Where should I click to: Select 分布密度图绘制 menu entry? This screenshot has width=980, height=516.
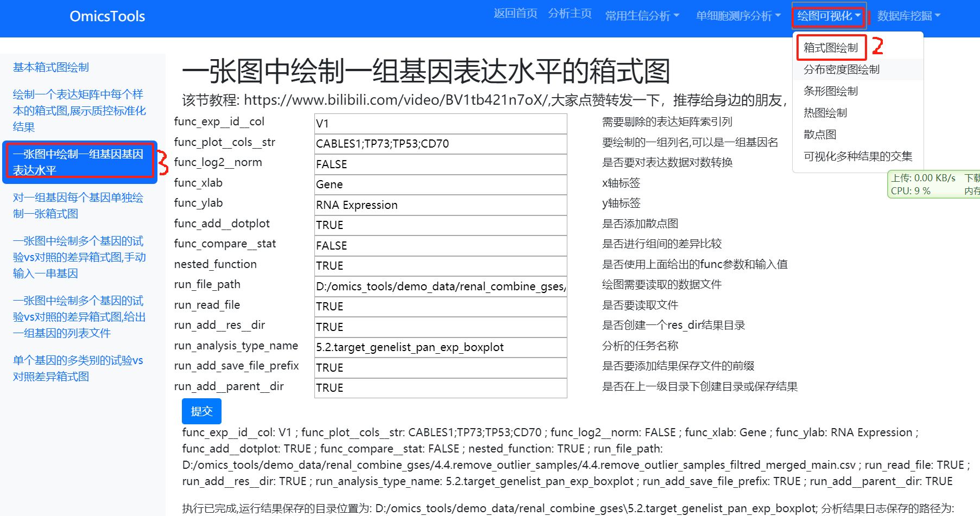click(842, 69)
